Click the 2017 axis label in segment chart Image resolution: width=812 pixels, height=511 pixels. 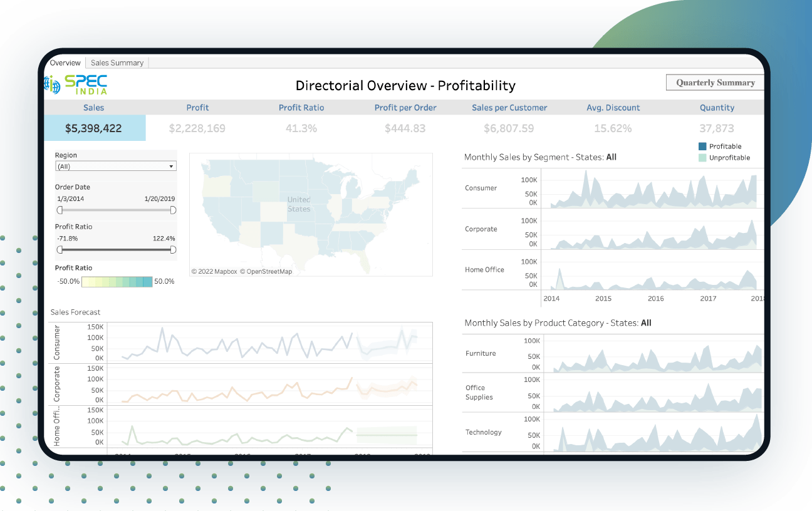click(x=708, y=299)
